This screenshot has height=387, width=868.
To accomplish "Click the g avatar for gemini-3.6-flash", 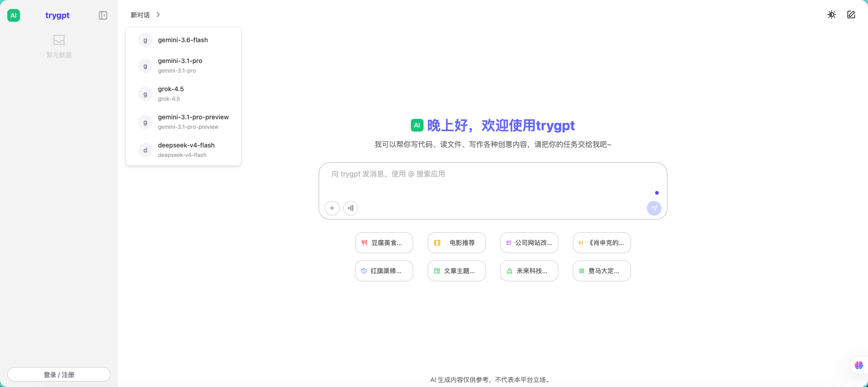I will pos(145,40).
